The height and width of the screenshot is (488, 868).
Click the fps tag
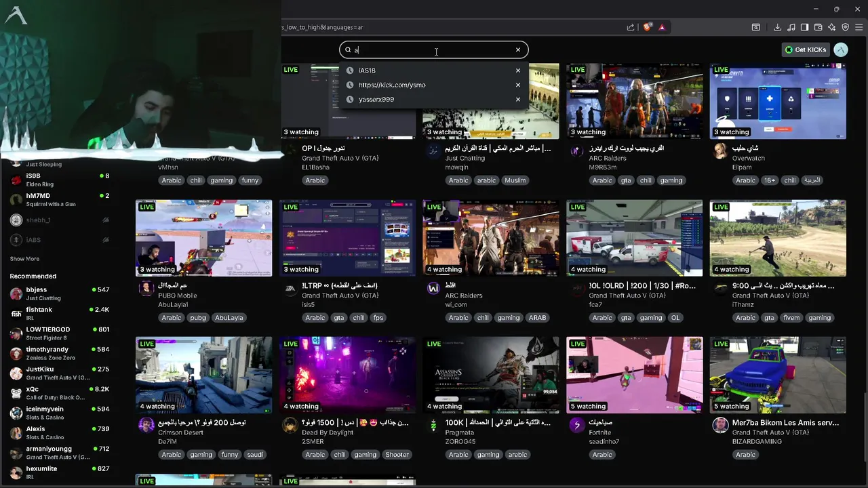(378, 318)
